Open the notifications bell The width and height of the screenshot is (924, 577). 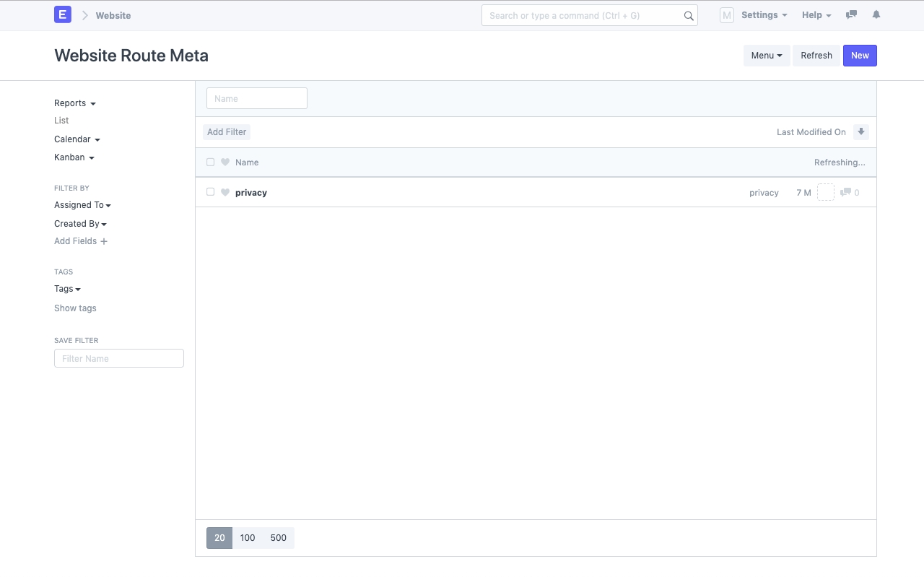[x=876, y=14]
